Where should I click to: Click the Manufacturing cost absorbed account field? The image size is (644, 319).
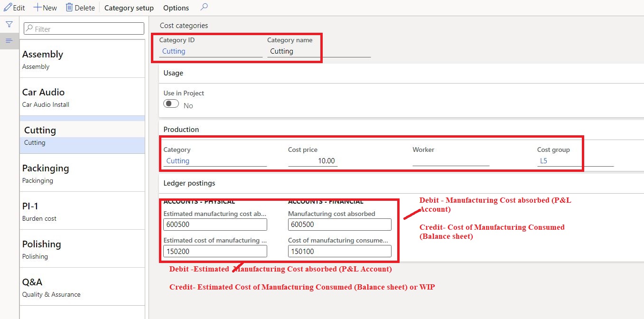pos(339,225)
